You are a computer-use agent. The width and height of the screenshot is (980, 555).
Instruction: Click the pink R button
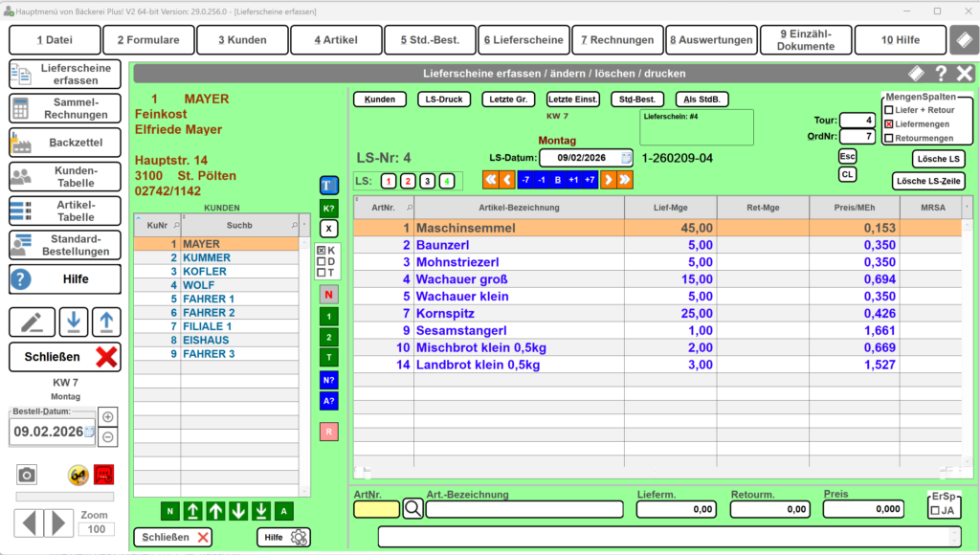pyautogui.click(x=328, y=432)
